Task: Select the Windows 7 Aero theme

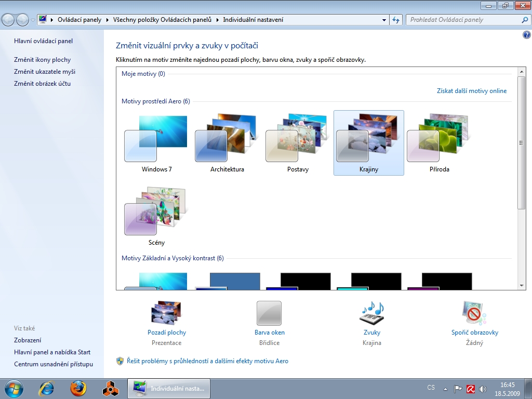Action: (x=156, y=143)
